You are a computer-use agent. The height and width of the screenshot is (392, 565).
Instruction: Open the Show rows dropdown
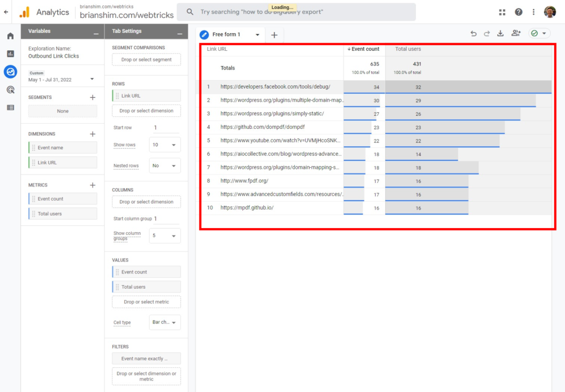164,145
